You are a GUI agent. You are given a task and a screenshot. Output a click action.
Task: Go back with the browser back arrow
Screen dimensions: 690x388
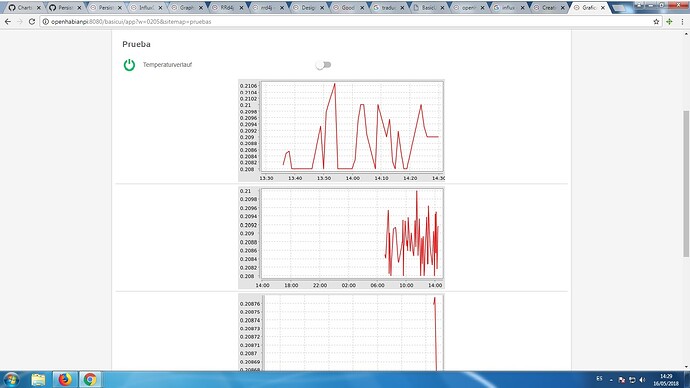tap(8, 22)
